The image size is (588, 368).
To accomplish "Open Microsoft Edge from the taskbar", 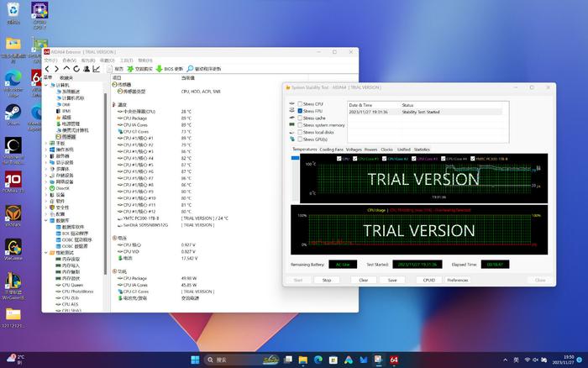I will tap(318, 360).
